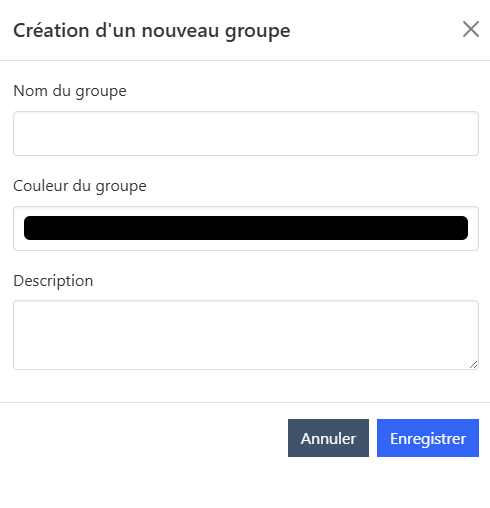Activate the empty description box
The height and width of the screenshot is (508, 490).
(x=246, y=335)
